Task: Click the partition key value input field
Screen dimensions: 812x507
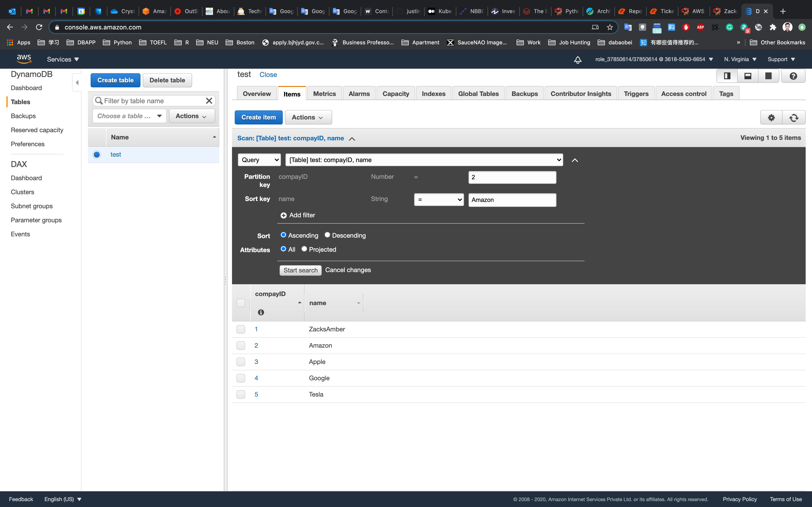Action: click(x=512, y=177)
